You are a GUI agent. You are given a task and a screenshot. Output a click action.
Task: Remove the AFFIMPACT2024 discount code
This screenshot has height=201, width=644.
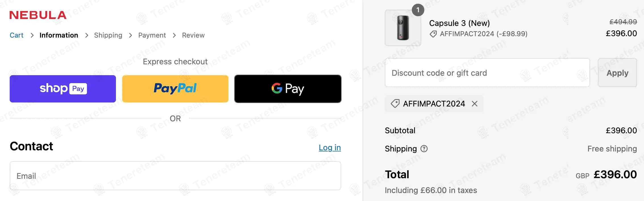click(475, 104)
